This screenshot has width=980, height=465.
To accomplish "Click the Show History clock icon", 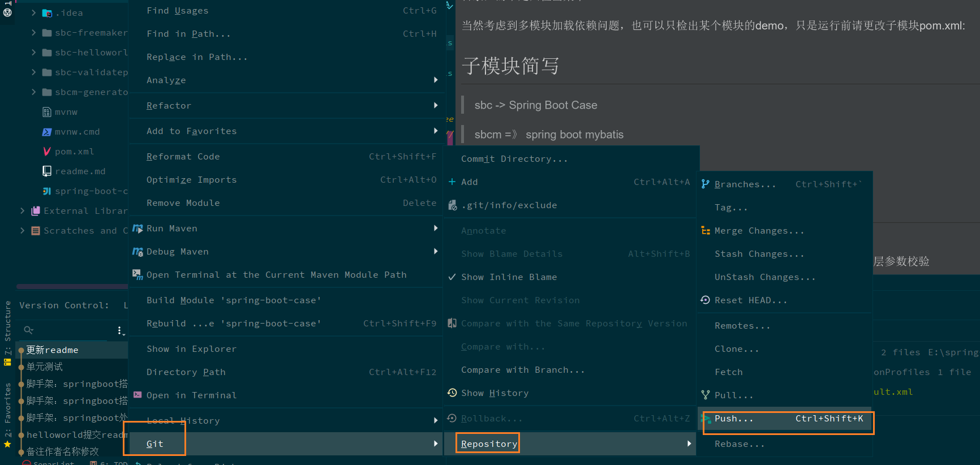I will [452, 393].
